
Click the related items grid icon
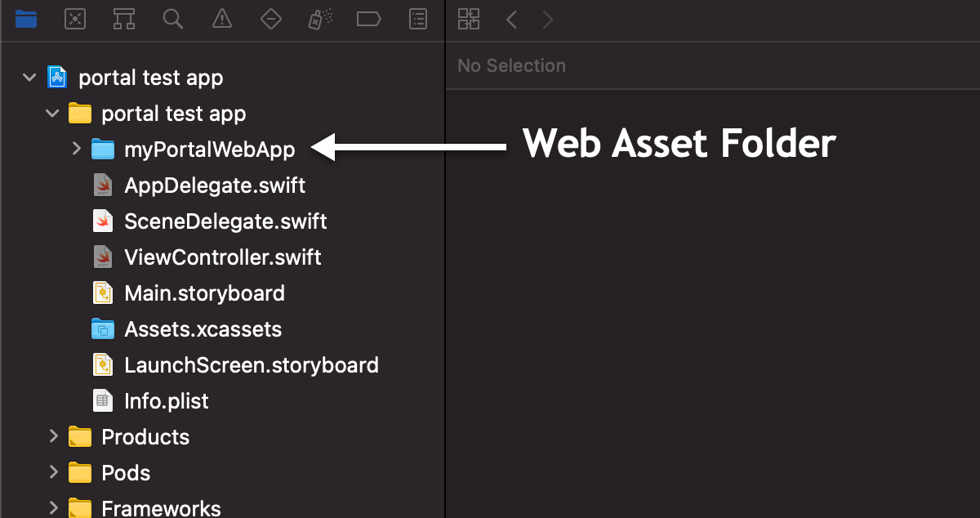click(469, 19)
